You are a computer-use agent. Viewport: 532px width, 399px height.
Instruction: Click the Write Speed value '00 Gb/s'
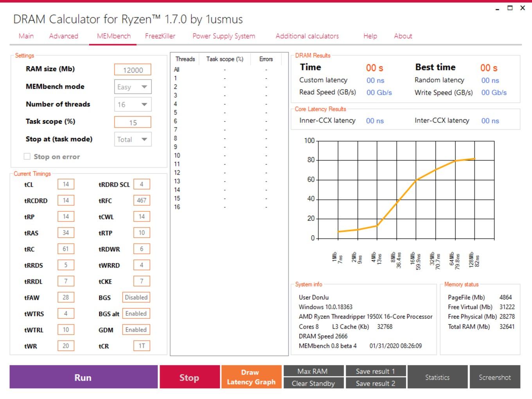click(x=494, y=93)
